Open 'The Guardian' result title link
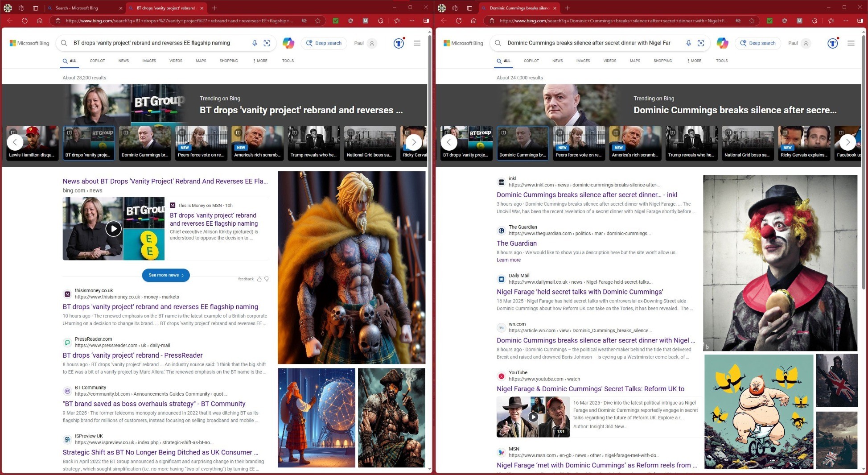Viewport: 868px width, 475px height. [517, 243]
